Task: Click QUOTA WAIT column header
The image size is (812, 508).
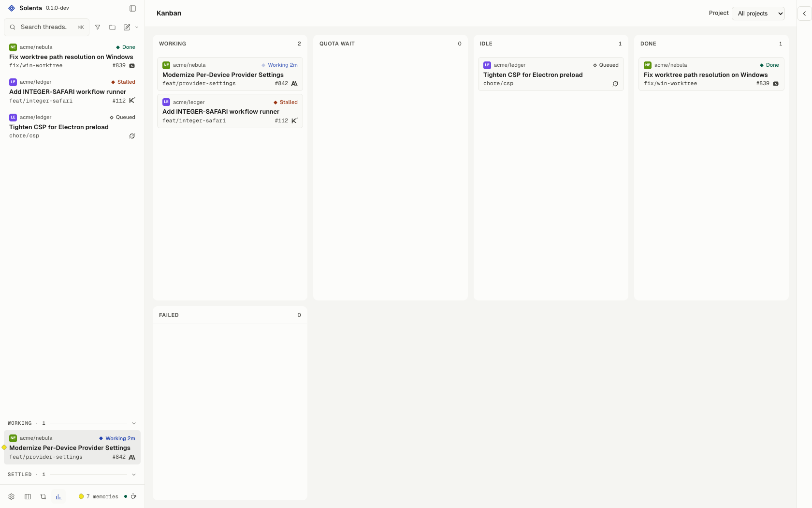Action: [391, 44]
